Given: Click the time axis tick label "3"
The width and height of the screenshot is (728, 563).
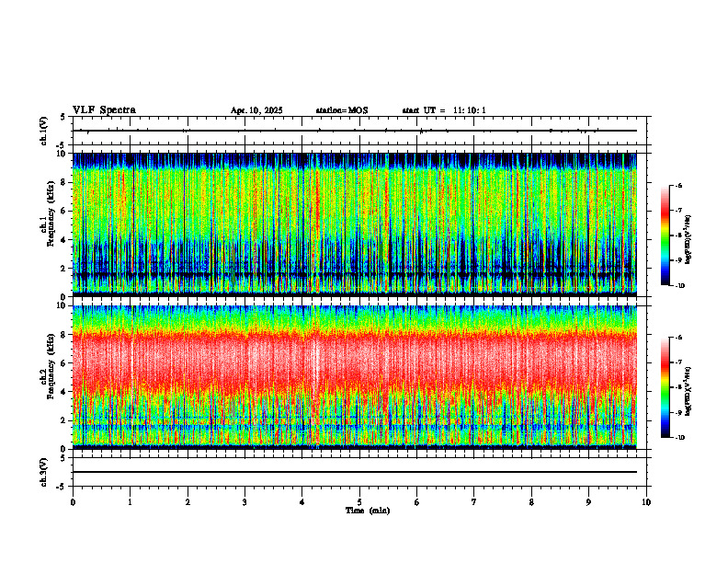Looking at the screenshot, I should point(245,502).
